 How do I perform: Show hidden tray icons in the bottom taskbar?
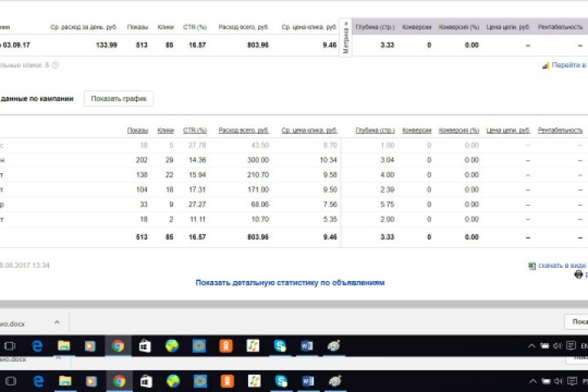[x=532, y=381]
